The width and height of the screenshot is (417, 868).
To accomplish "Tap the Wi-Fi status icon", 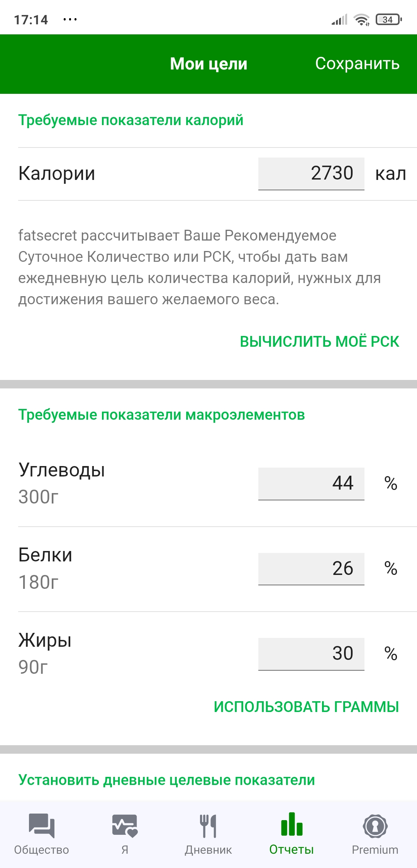I will tap(362, 19).
